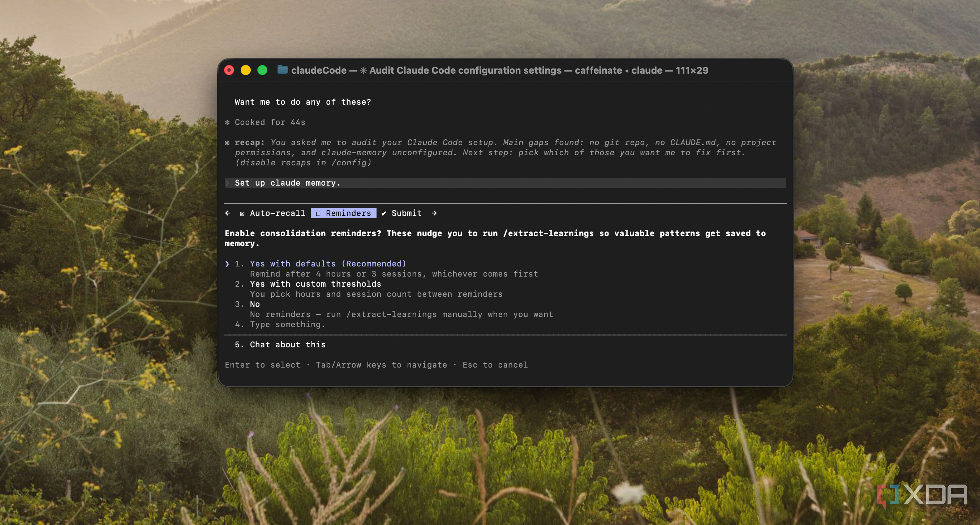
Task: Zoom the terminal with the green button
Action: click(262, 70)
